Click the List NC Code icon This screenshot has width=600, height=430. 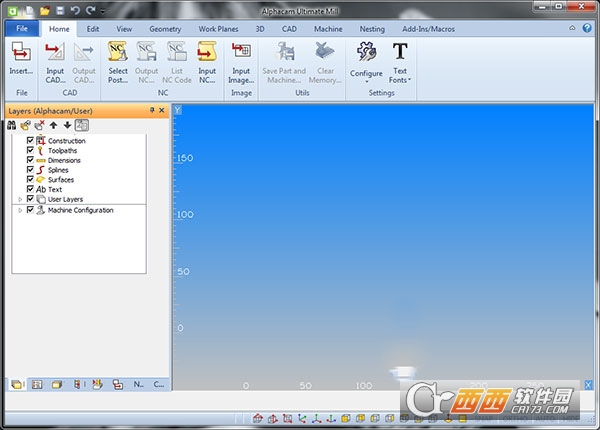point(176,52)
